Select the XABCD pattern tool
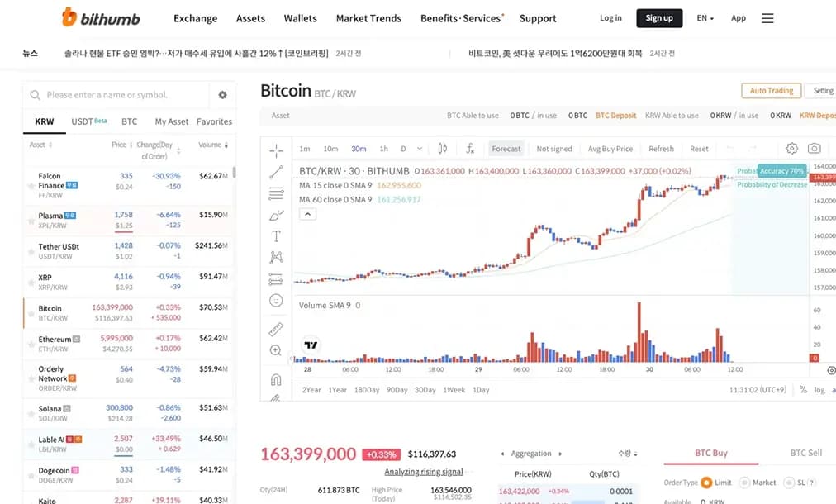Screen dimensions: 836x504 point(278,256)
